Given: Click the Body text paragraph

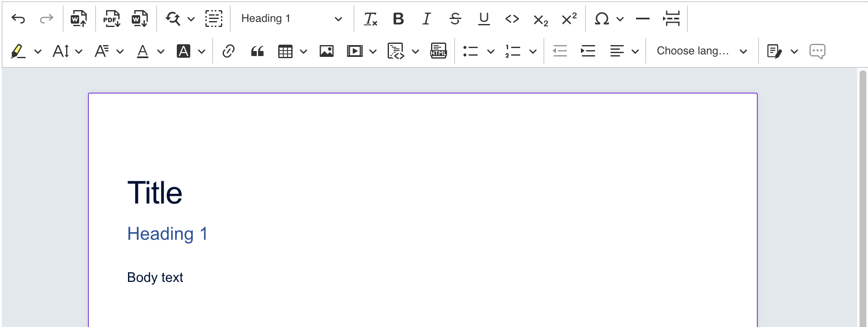Looking at the screenshot, I should tap(155, 277).
